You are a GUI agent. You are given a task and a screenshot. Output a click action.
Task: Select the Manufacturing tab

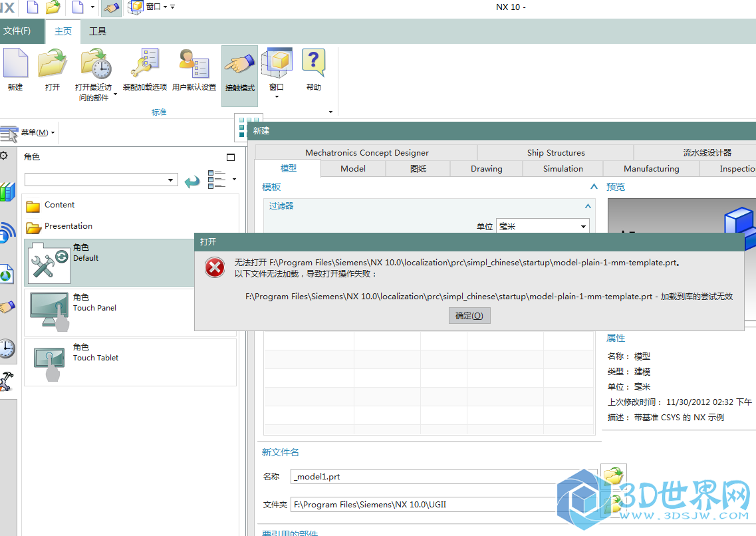pos(652,169)
